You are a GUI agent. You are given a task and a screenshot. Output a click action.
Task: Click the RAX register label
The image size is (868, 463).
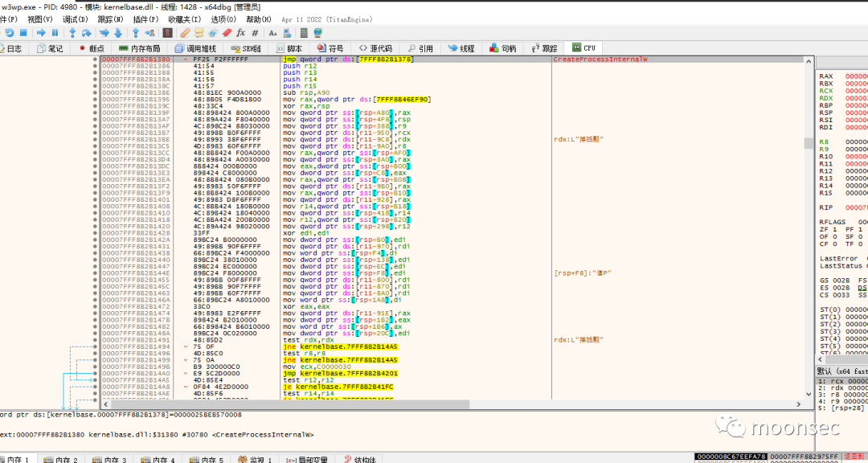pyautogui.click(x=826, y=76)
